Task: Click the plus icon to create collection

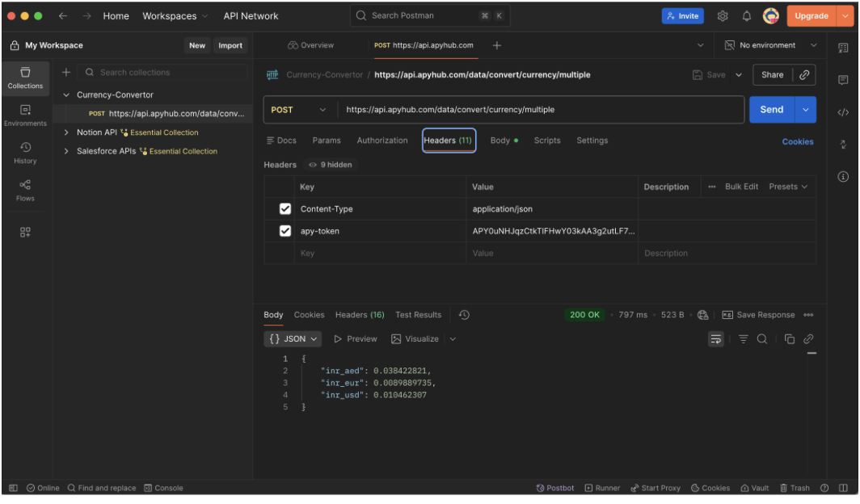Action: (65, 73)
